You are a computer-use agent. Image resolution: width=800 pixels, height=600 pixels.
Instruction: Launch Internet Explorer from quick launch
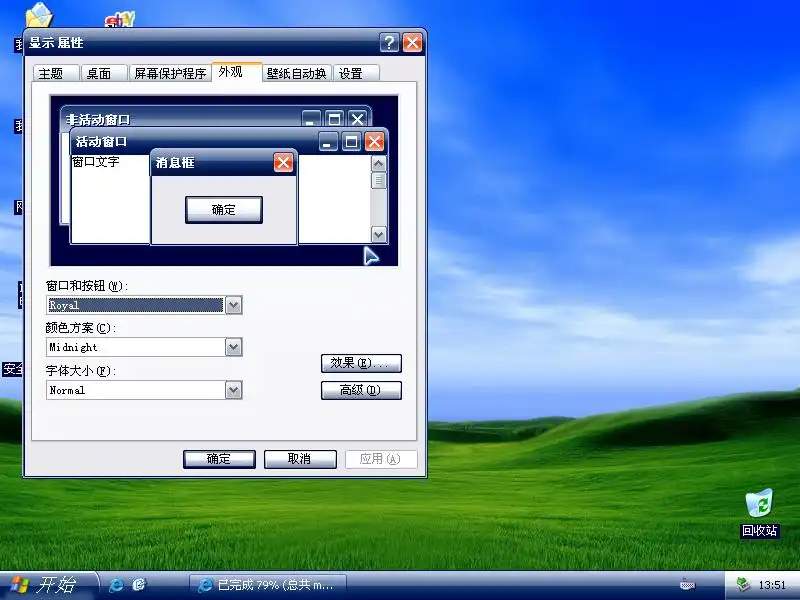pyautogui.click(x=116, y=585)
